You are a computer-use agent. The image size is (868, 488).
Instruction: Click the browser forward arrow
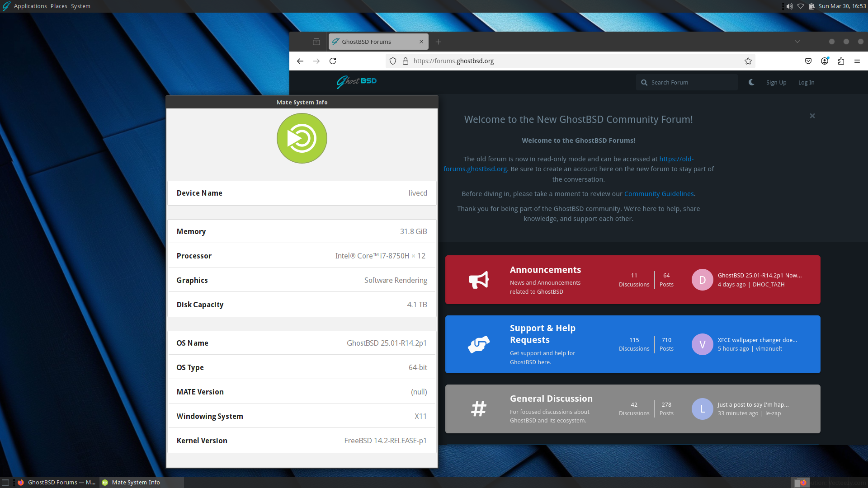[316, 61]
